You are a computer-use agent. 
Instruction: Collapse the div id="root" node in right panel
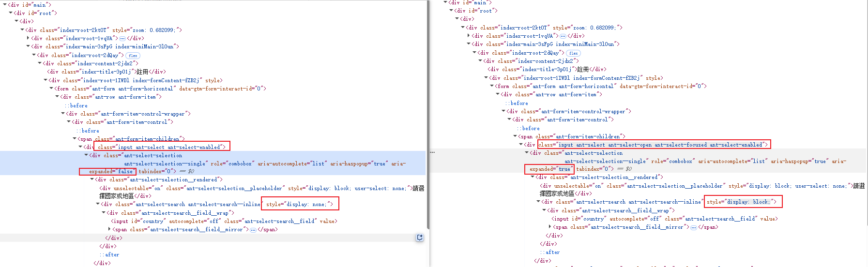click(451, 11)
